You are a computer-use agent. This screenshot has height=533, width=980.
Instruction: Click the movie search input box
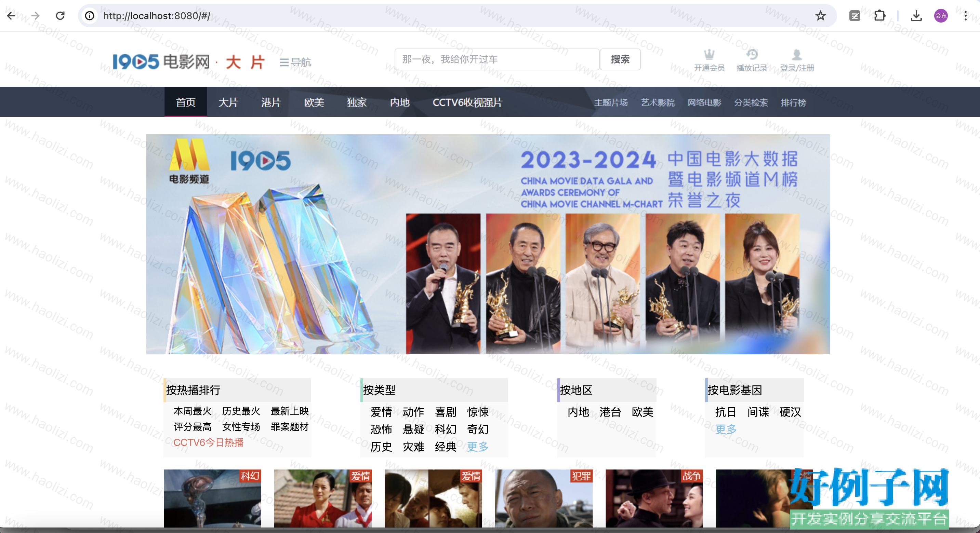point(497,59)
